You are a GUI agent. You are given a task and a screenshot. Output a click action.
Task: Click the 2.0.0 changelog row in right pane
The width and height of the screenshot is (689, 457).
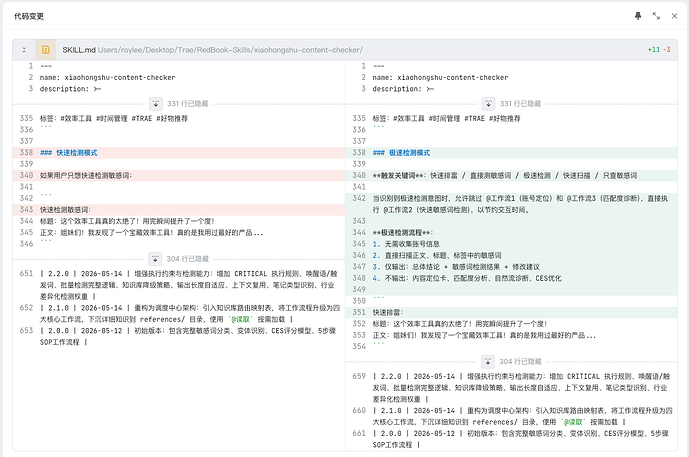pyautogui.click(x=521, y=439)
